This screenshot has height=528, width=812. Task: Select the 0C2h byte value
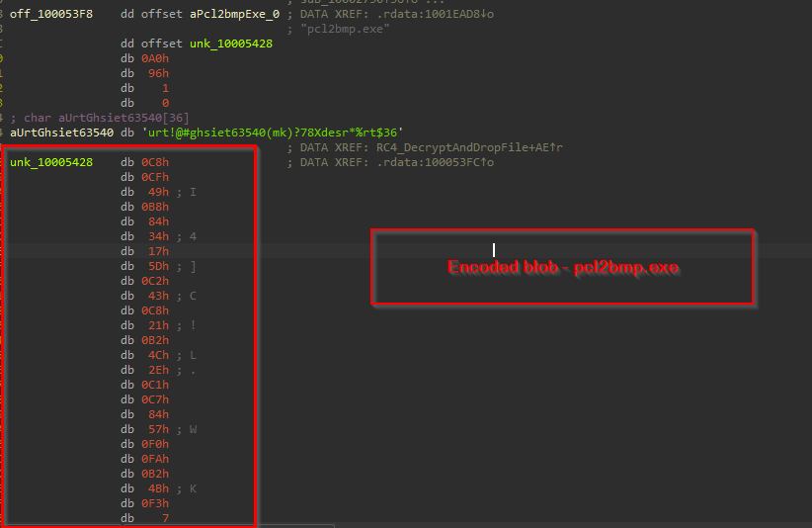coord(155,282)
